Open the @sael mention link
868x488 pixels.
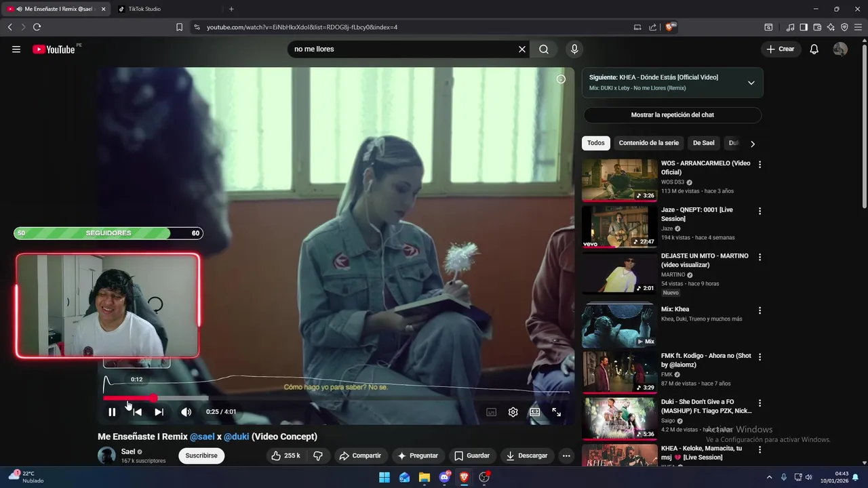[202, 436]
